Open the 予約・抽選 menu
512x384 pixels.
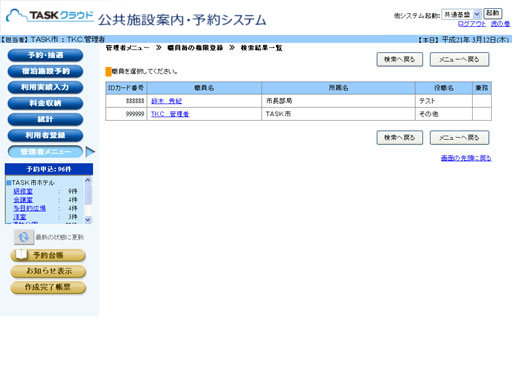coord(45,55)
